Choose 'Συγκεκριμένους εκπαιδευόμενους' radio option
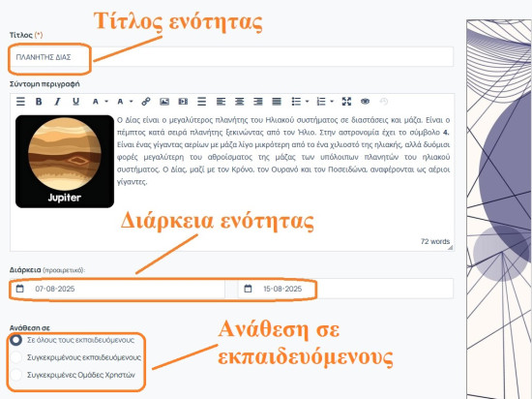Image resolution: width=532 pixels, height=399 pixels. tap(15, 357)
